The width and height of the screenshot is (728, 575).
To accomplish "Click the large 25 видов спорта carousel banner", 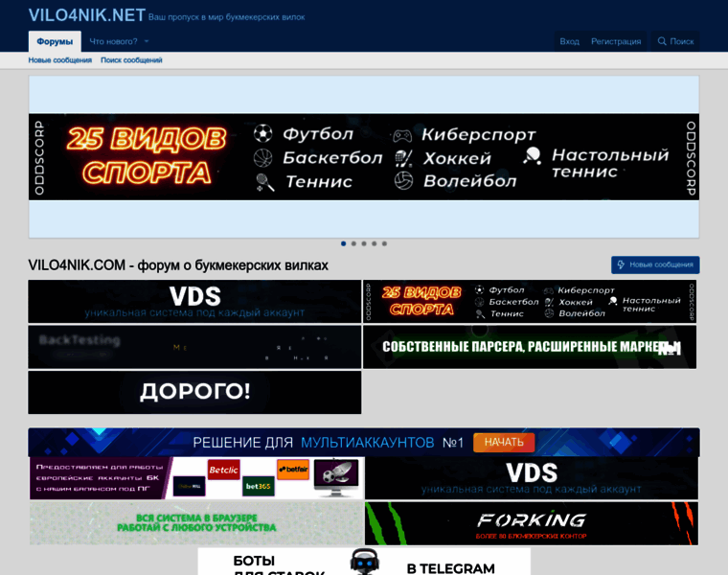I will click(x=364, y=157).
